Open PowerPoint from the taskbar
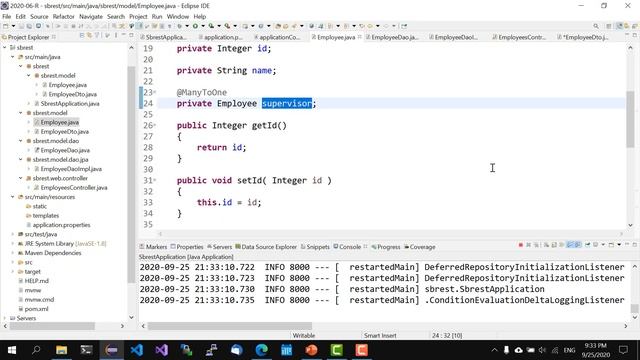This screenshot has height=360, width=640. [311, 350]
